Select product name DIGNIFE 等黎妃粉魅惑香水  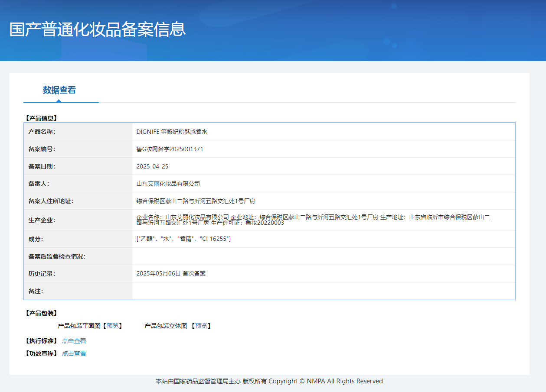172,132
